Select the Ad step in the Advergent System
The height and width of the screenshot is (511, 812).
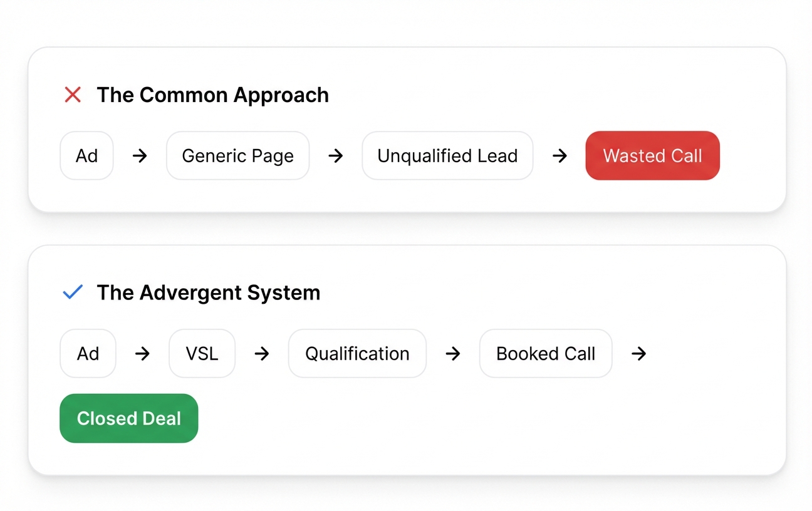pyautogui.click(x=88, y=354)
